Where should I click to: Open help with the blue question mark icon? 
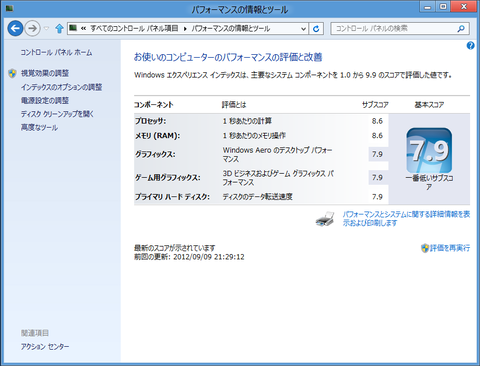click(x=470, y=46)
